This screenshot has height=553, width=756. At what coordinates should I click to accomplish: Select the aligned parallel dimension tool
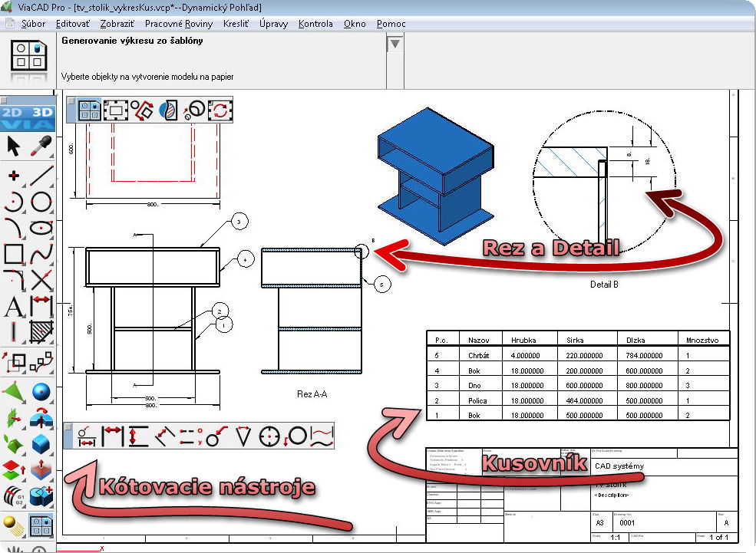[x=165, y=436]
